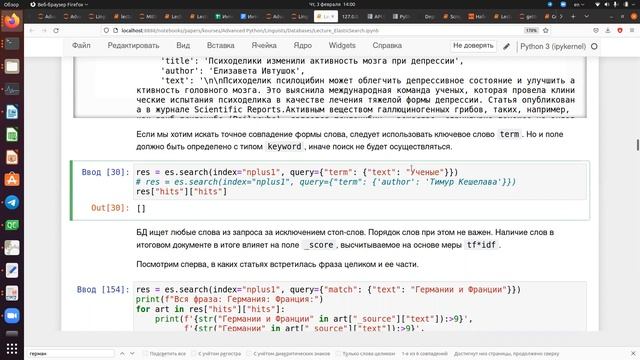This screenshot has width=640, height=360.
Task: Open LibreOffice Writer from the dock
Action: point(12,111)
